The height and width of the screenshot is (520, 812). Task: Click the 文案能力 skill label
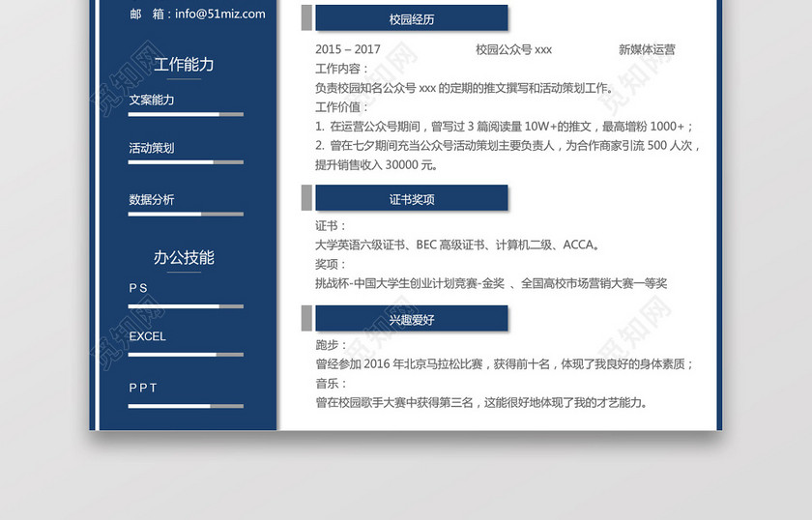click(x=151, y=100)
